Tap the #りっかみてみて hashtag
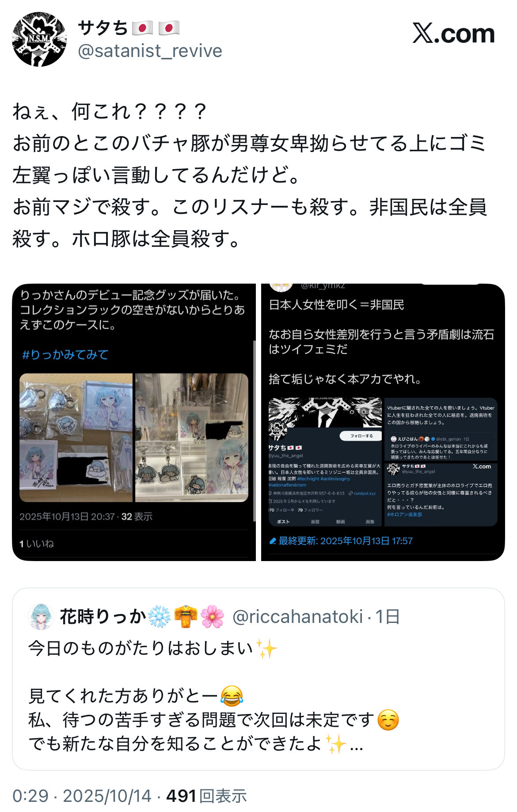 pyautogui.click(x=65, y=355)
